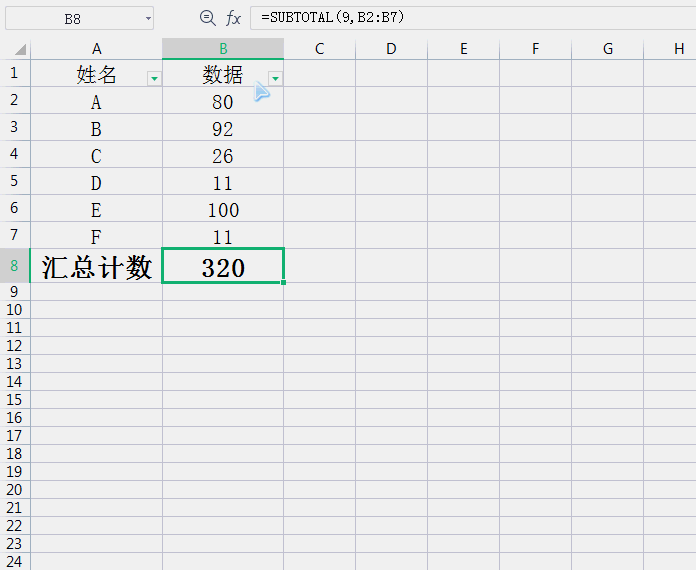This screenshot has height=570, width=696.
Task: Select column B header
Action: point(223,49)
